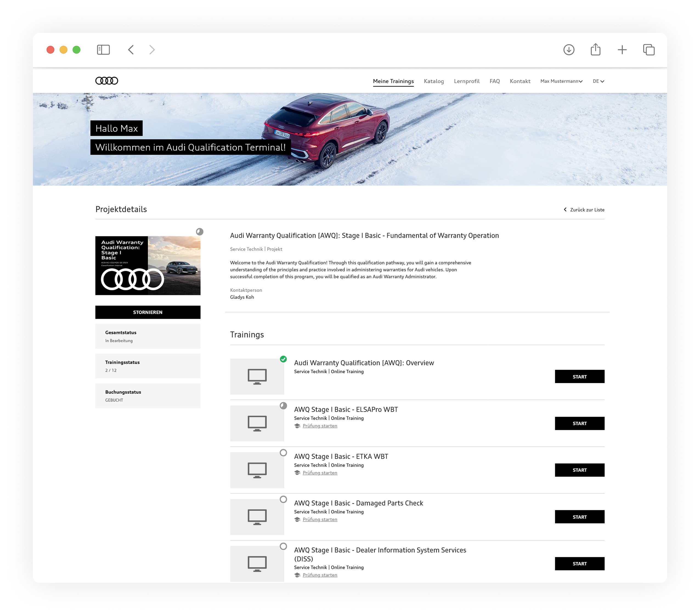Click the Trainingsstatus 2 / 12 progress box

pyautogui.click(x=148, y=366)
